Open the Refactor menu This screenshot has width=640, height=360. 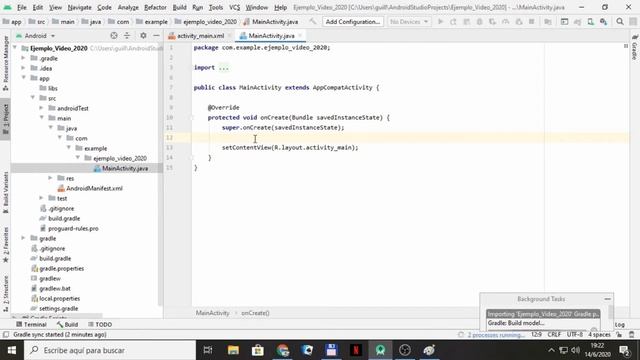tap(155, 7)
